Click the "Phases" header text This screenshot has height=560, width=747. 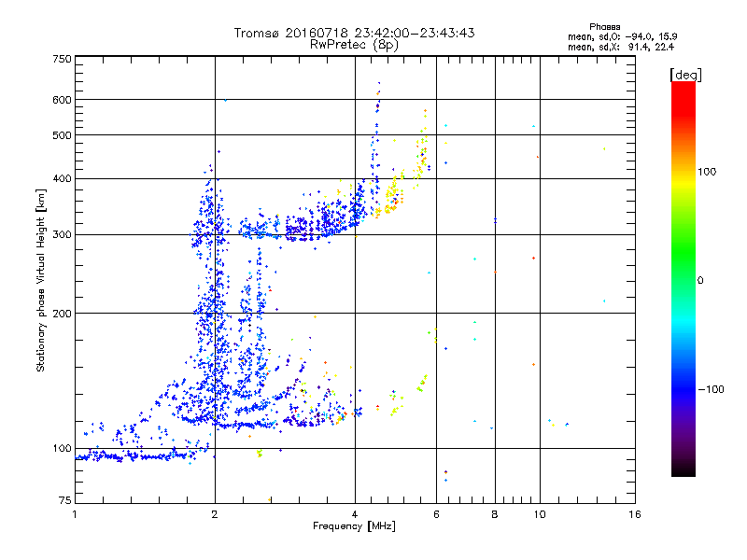pyautogui.click(x=604, y=27)
